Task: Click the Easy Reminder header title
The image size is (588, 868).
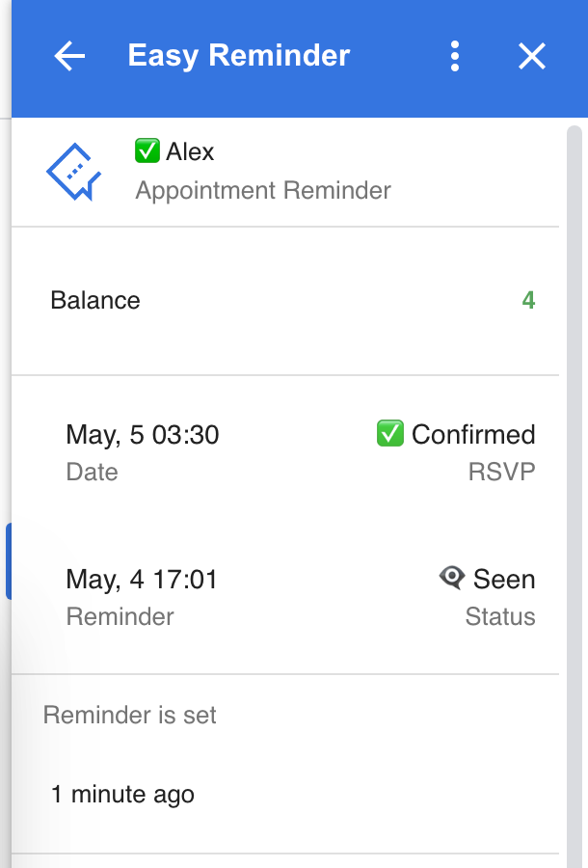Action: (238, 56)
